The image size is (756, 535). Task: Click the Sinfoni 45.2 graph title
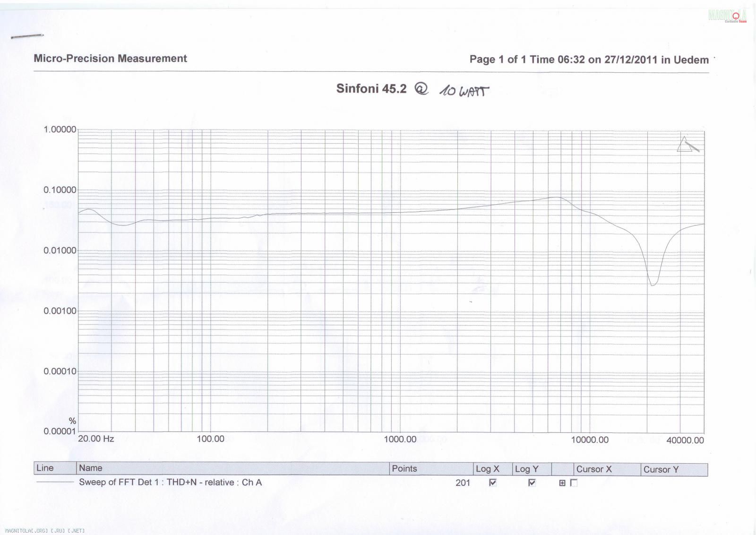(x=371, y=88)
